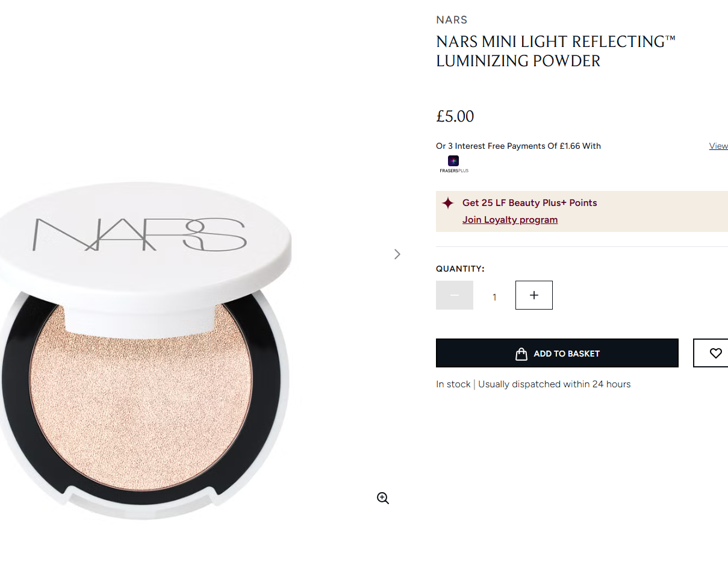Click the In stock status text

453,384
